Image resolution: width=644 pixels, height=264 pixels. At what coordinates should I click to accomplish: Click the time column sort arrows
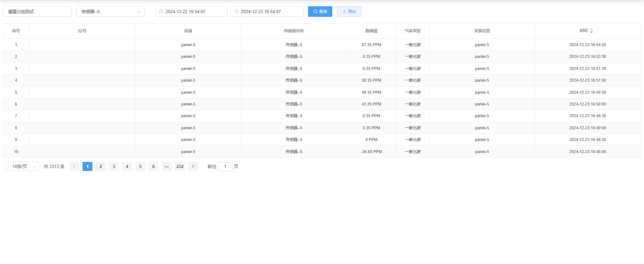coord(591,31)
